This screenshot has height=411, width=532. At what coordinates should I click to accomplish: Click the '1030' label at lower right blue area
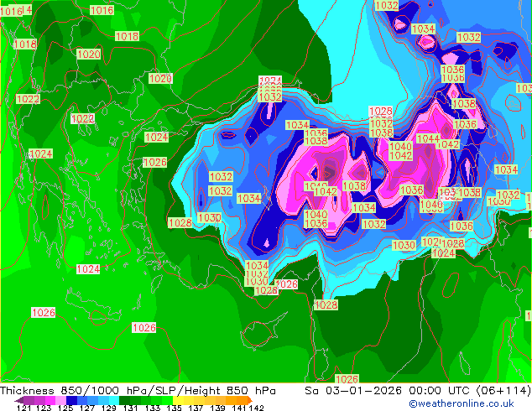(404, 245)
